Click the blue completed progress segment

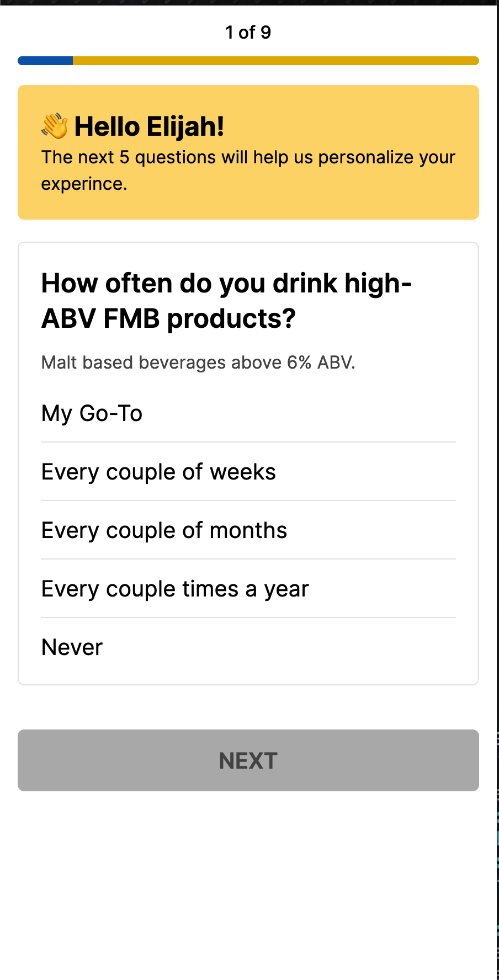click(45, 61)
